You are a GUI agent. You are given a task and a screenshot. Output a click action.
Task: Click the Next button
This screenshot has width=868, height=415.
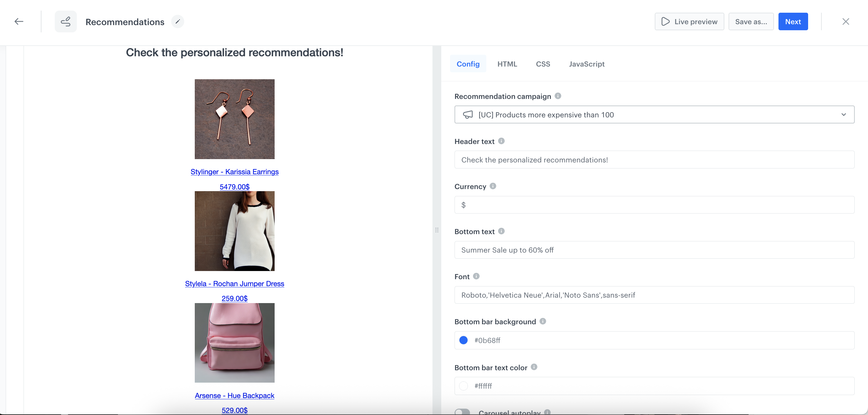[x=793, y=21]
